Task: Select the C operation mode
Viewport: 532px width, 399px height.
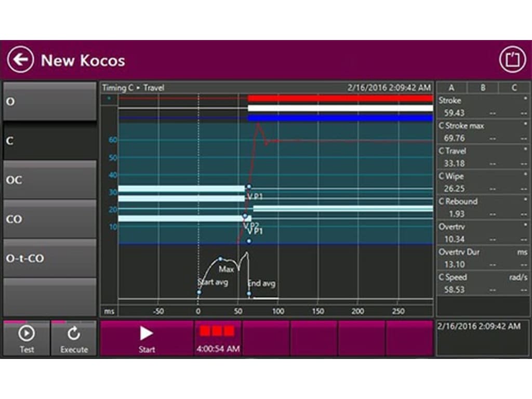Action: pos(50,140)
